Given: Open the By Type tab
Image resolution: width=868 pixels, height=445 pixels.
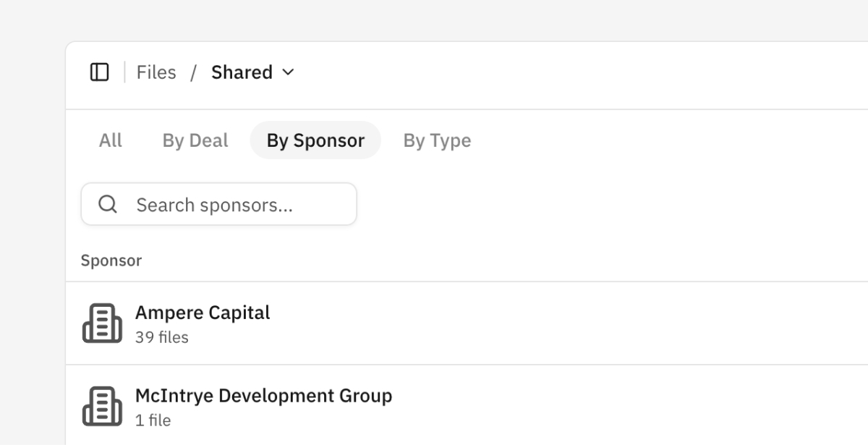Looking at the screenshot, I should click(437, 140).
